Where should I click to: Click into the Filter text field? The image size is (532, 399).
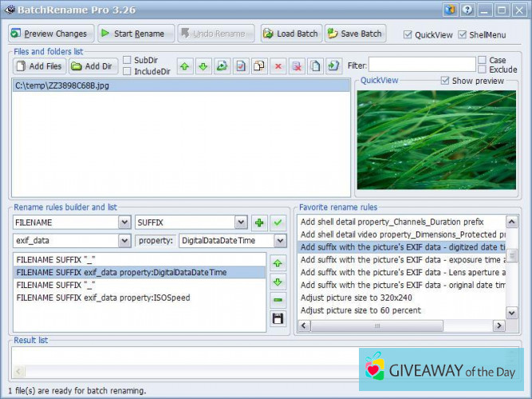421,65
